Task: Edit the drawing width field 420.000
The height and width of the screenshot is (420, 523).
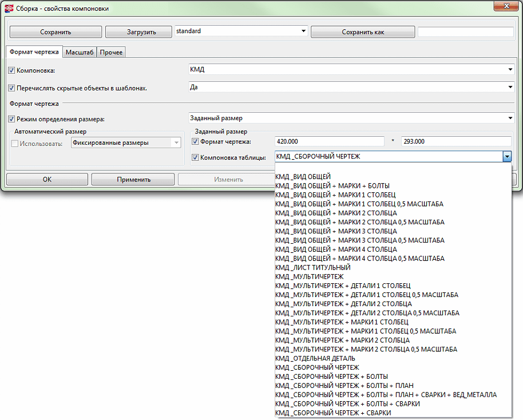Action: click(x=330, y=141)
